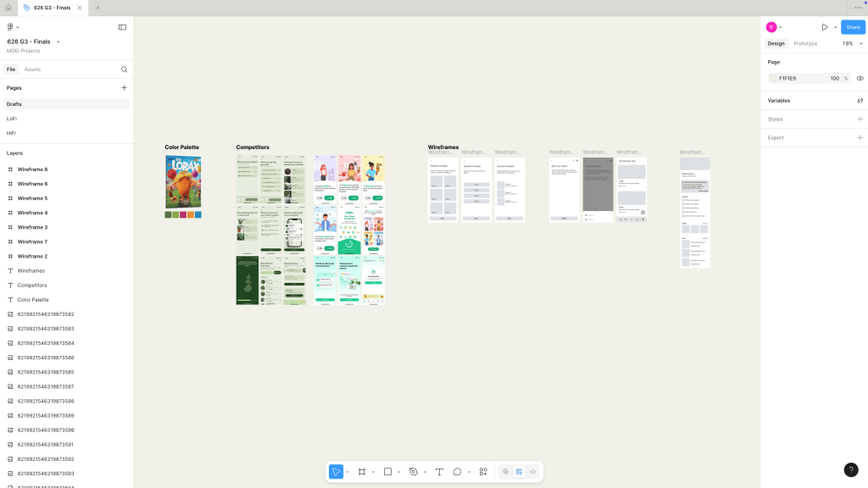Switch to the Prototype tab
Viewport: 868px width, 488px height.
(x=805, y=43)
